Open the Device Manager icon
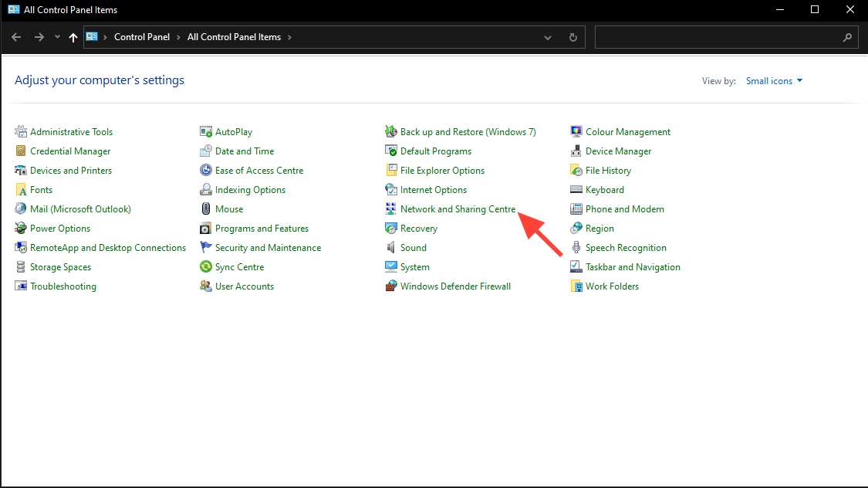The height and width of the screenshot is (488, 868). point(576,151)
